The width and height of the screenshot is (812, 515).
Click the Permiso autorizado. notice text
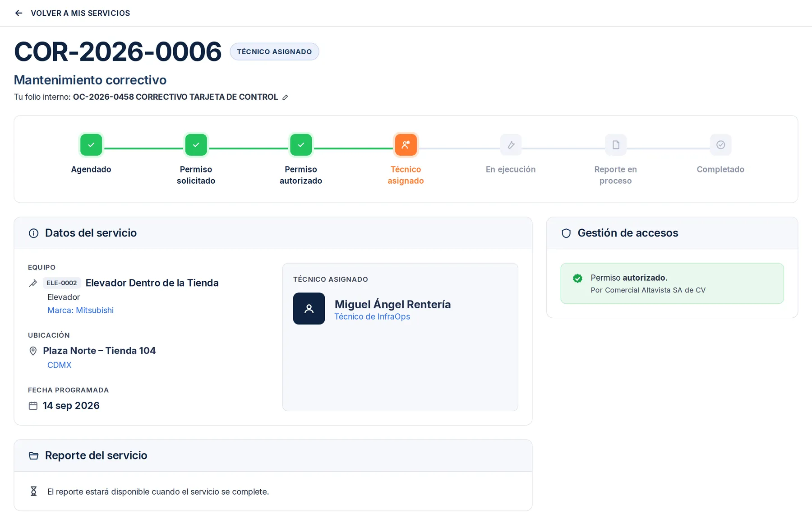[629, 278]
